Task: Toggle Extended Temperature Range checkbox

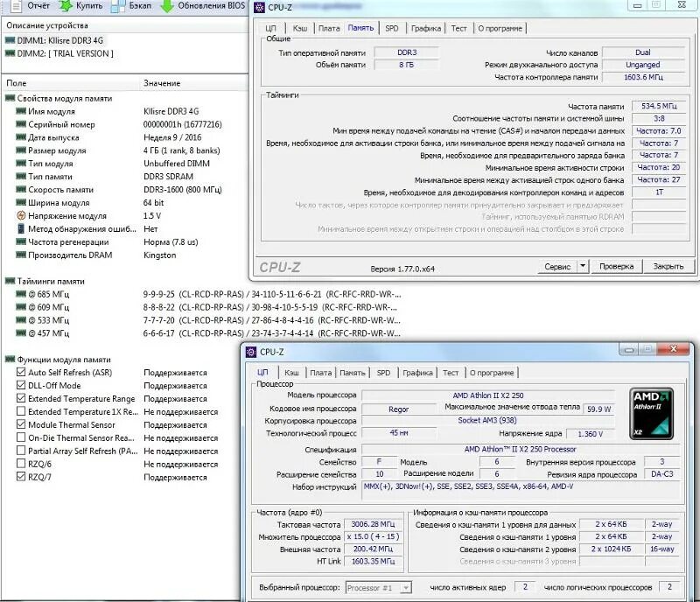Action: click(20, 398)
